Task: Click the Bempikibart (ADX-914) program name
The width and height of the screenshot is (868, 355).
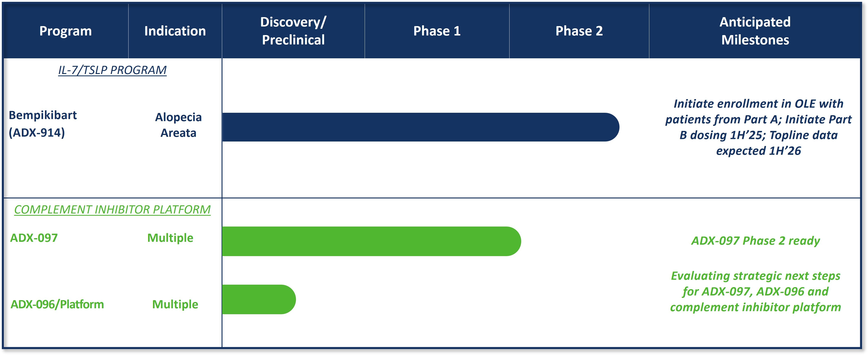Action: click(43, 124)
